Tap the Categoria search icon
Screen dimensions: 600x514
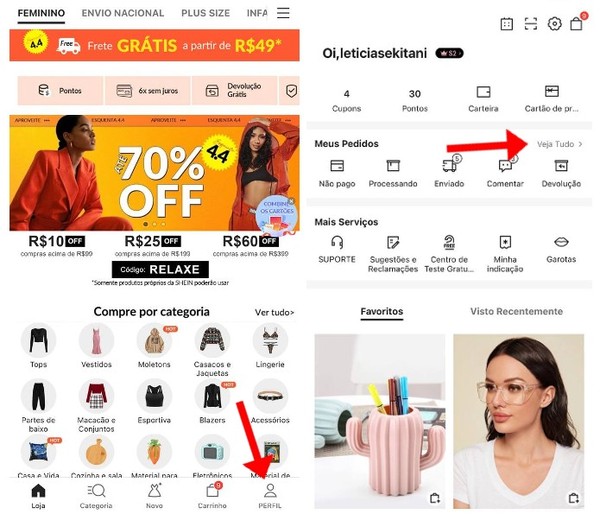(96, 491)
